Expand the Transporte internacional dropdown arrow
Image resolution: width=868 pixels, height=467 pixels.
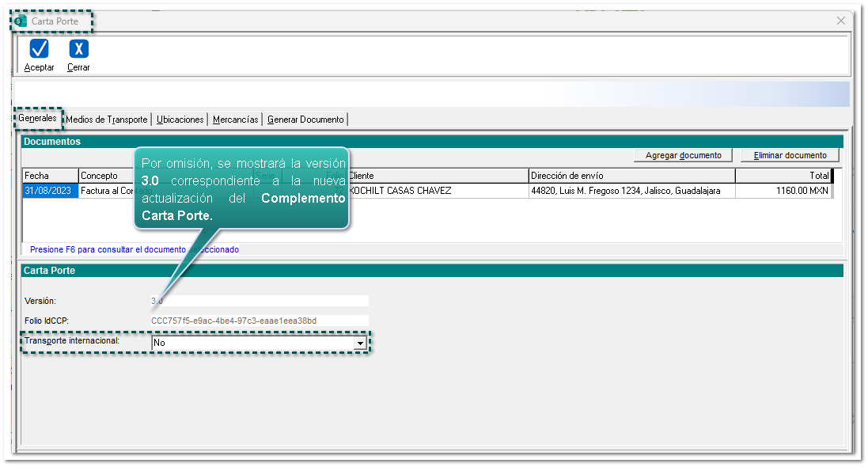pos(361,344)
